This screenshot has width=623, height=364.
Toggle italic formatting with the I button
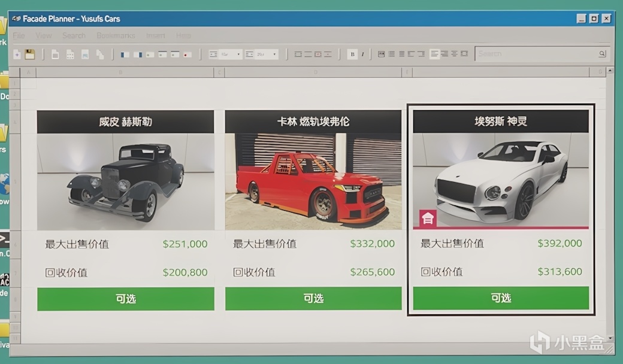(x=362, y=54)
